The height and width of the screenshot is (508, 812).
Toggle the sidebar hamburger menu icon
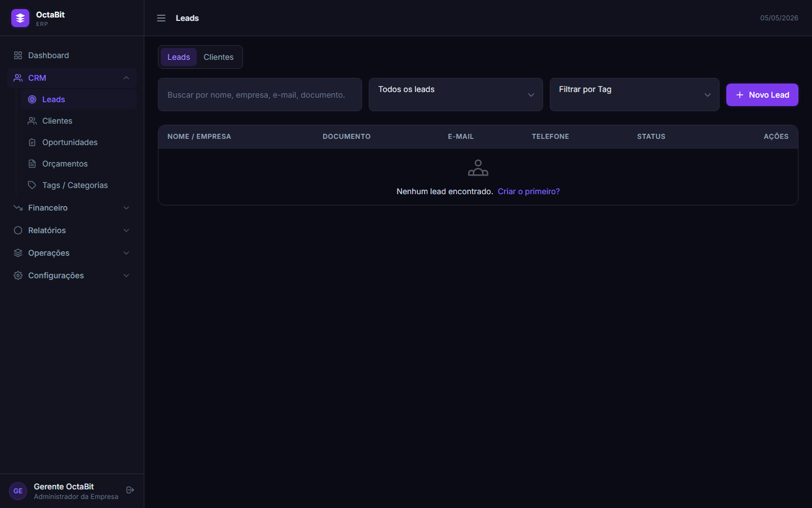pyautogui.click(x=161, y=18)
